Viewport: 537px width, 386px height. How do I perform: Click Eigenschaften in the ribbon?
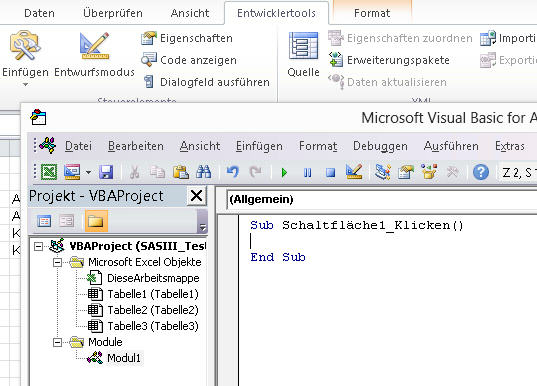click(x=187, y=38)
